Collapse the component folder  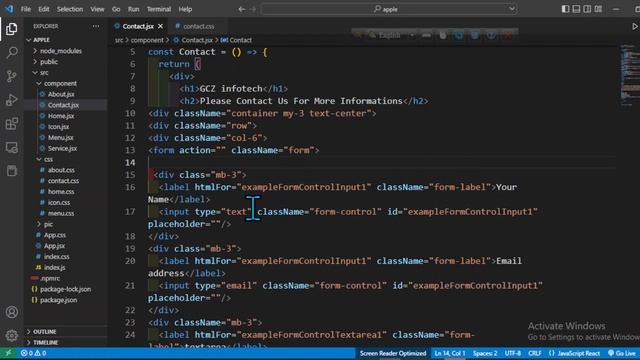click(x=60, y=84)
